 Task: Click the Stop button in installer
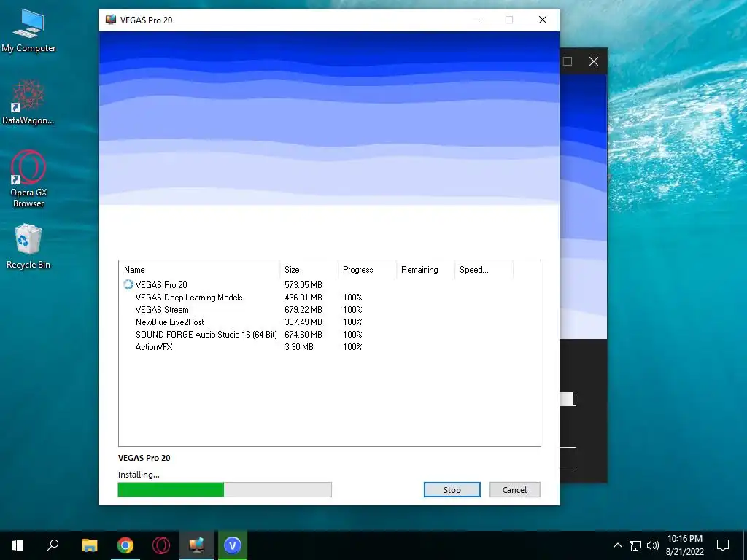pos(452,489)
